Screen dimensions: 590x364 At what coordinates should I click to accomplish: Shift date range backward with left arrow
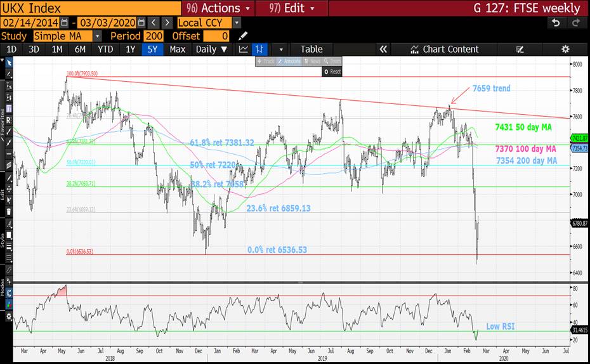click(x=154, y=23)
